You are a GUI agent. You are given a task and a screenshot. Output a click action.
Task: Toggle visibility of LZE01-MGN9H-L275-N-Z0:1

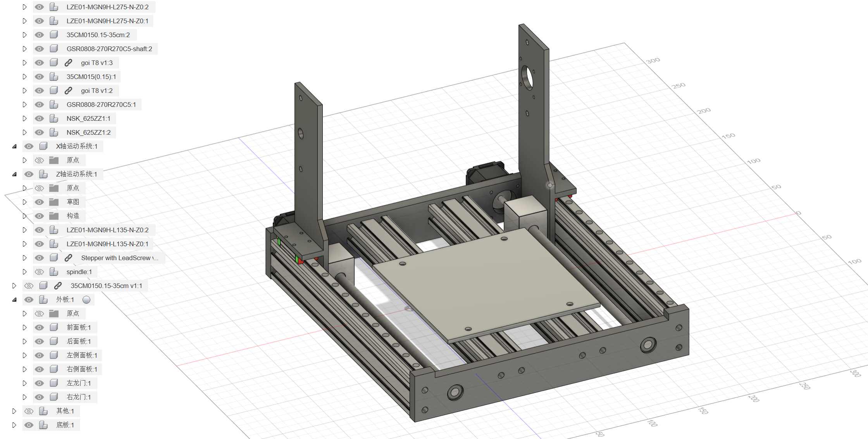pyautogui.click(x=39, y=21)
